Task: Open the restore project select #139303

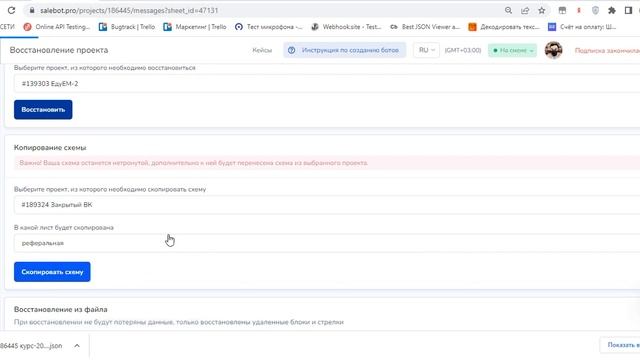Action: tap(327, 84)
